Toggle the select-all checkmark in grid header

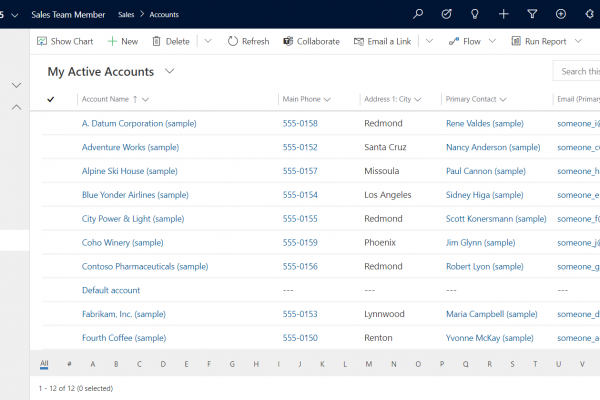point(51,100)
